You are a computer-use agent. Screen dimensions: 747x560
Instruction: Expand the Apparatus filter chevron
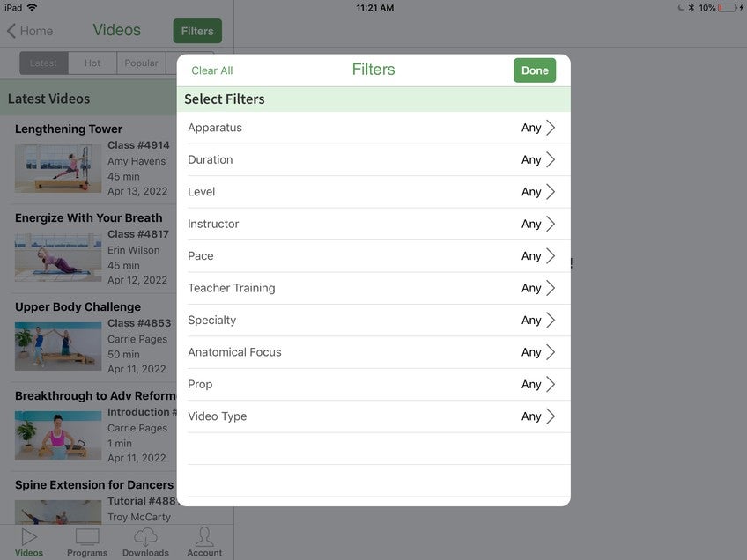(551, 128)
